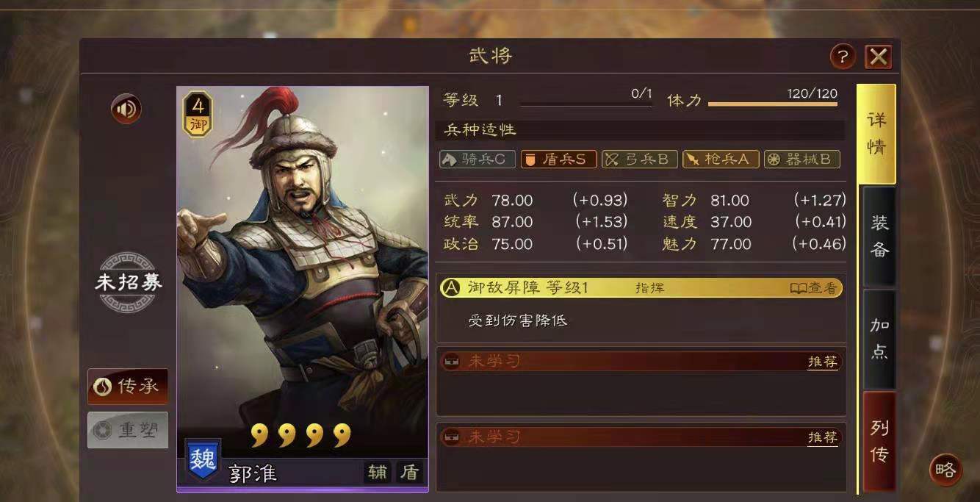This screenshot has width=980, height=502.
Task: Click the 未招募 status seal
Action: 129,282
